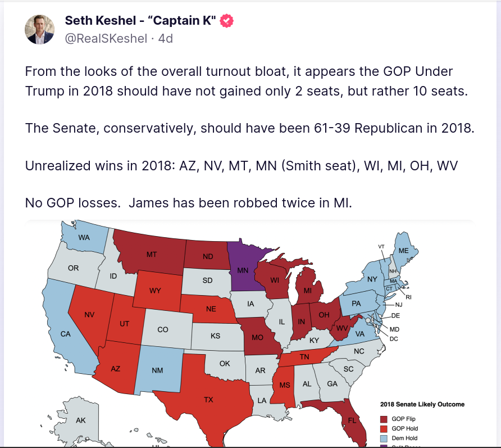Click the Dem Hold light blue legend swatch

pos(384,438)
